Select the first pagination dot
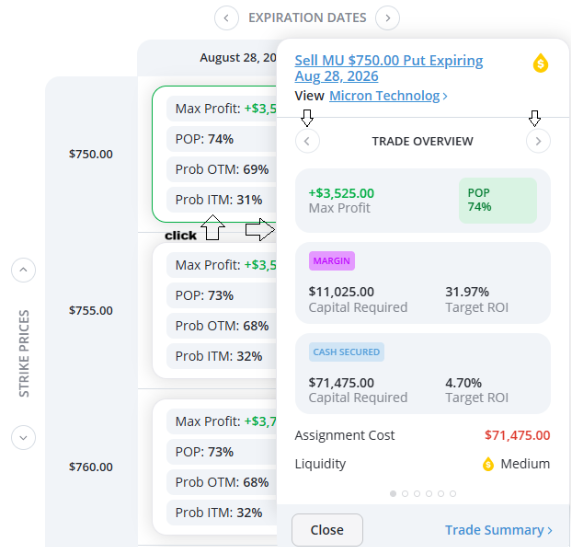This screenshot has width=571, height=547. [x=393, y=493]
